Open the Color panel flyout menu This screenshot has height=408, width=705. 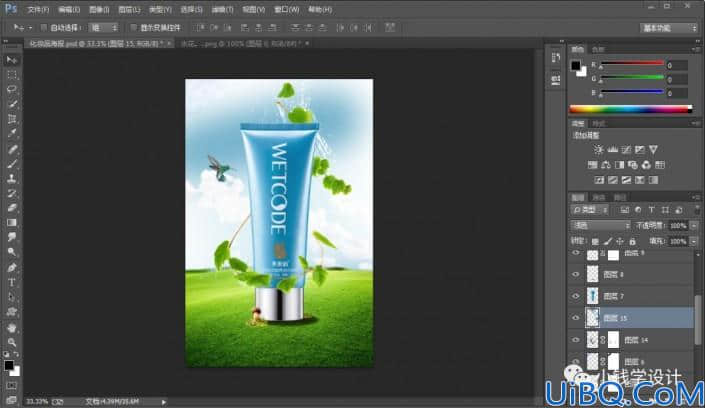point(696,49)
